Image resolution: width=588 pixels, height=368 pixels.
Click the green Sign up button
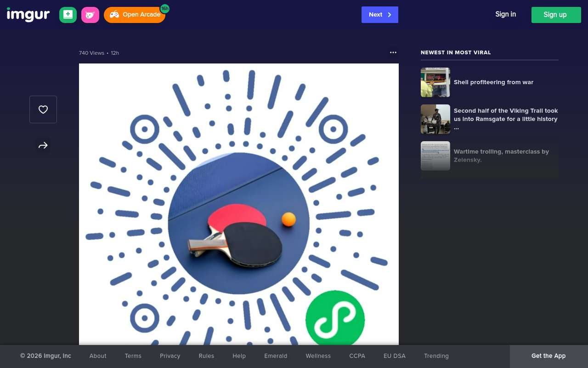tap(556, 15)
